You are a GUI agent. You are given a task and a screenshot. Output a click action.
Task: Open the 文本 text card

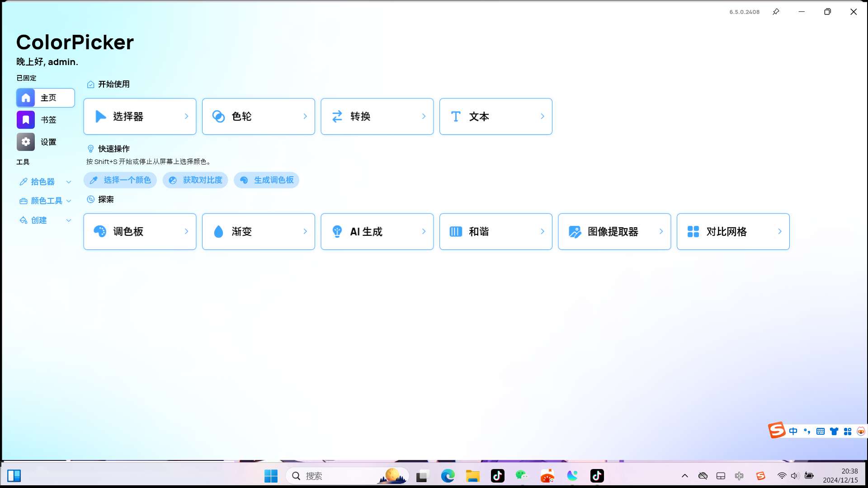point(495,117)
